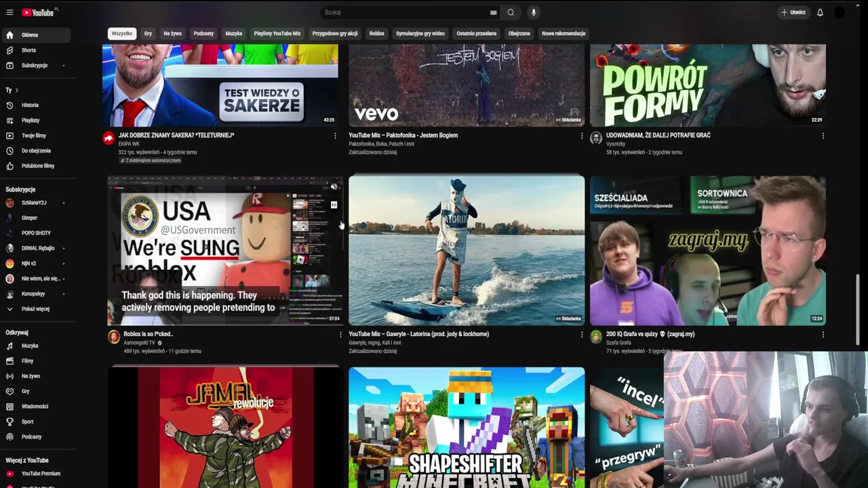Select the Podcasty filter chip
The height and width of the screenshot is (488, 868).
coord(203,33)
